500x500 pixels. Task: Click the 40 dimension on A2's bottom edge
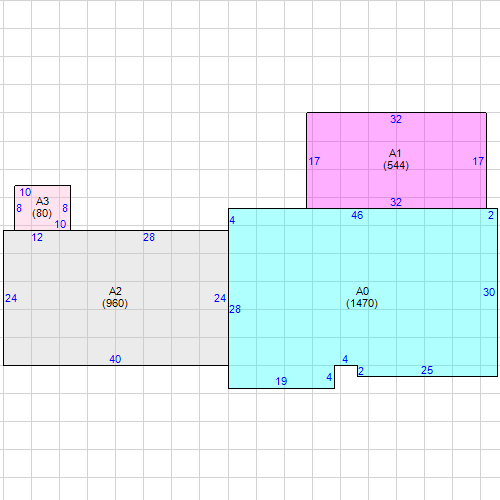(x=115, y=359)
